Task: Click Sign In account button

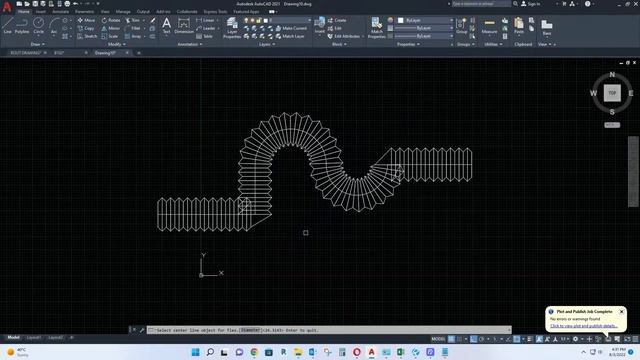Action: (x=531, y=4)
